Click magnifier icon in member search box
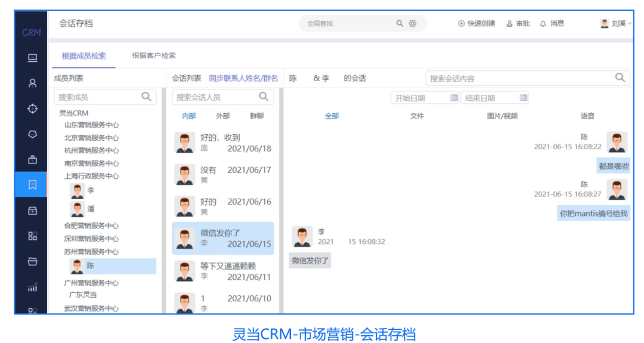Screen dimensions: 644x343 (146, 97)
